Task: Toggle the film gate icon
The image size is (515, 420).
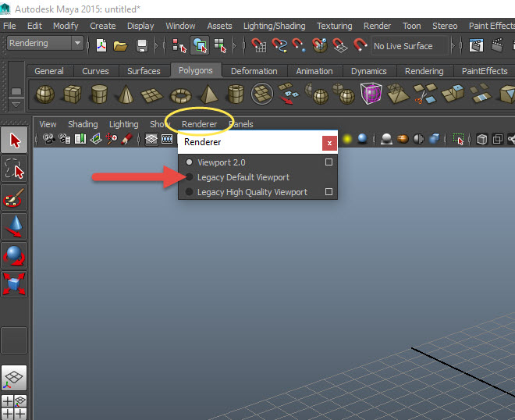Action: (x=167, y=139)
